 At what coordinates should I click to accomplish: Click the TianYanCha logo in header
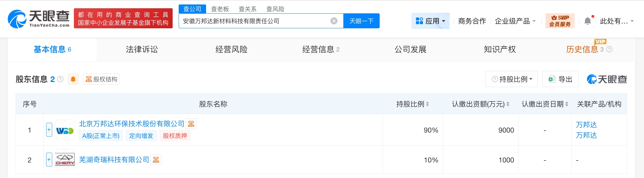pos(38,18)
